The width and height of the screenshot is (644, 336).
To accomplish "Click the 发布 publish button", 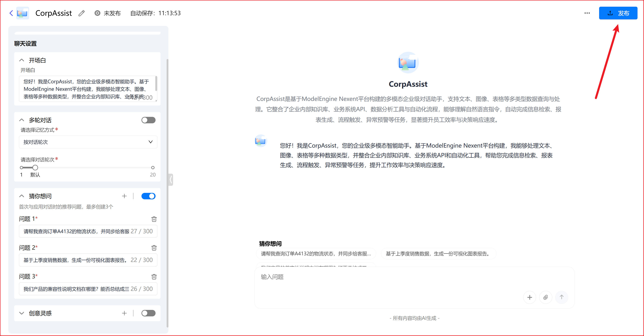I will [x=618, y=13].
